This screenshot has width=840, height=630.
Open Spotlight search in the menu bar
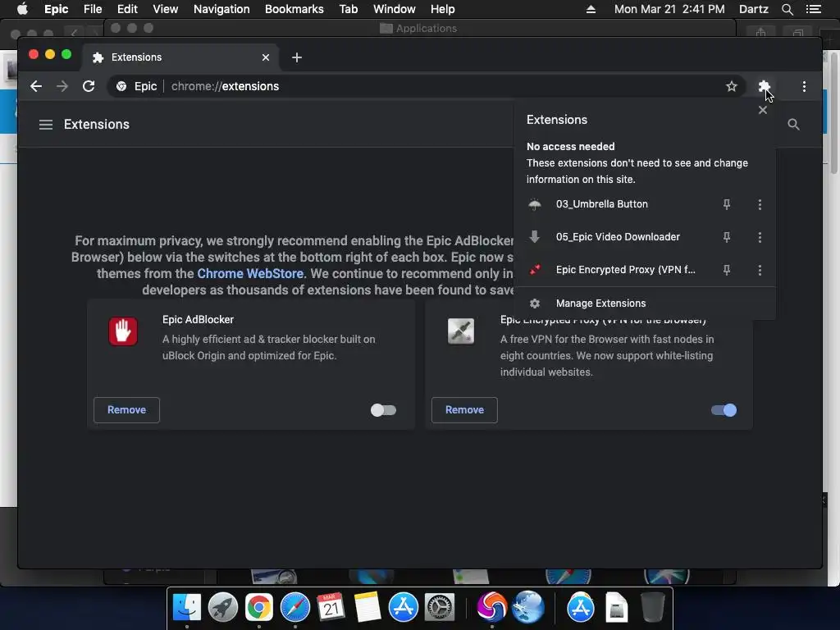click(787, 9)
